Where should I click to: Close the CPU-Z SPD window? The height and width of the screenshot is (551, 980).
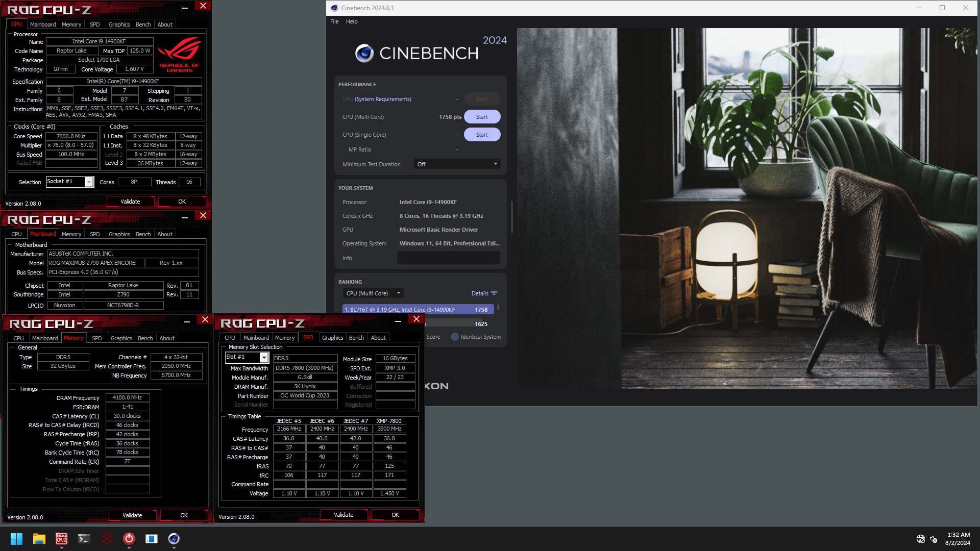[416, 319]
